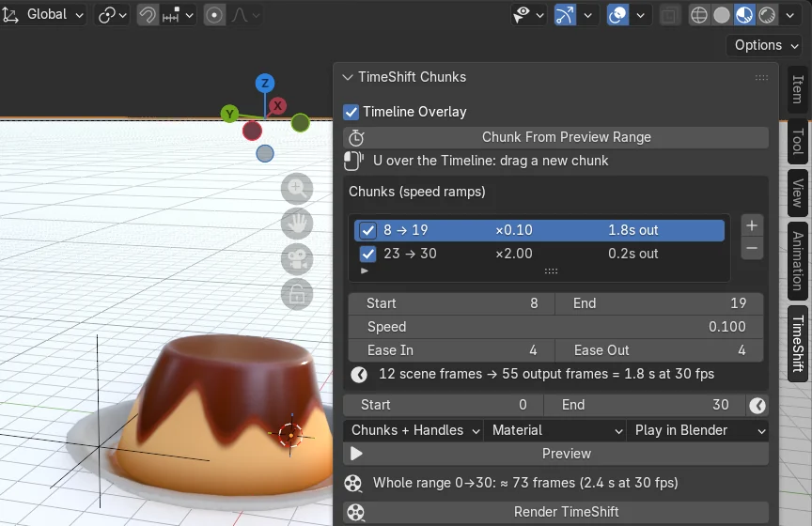Click the negative X axis gizmo circle
This screenshot has height=526, width=812.
(252, 131)
